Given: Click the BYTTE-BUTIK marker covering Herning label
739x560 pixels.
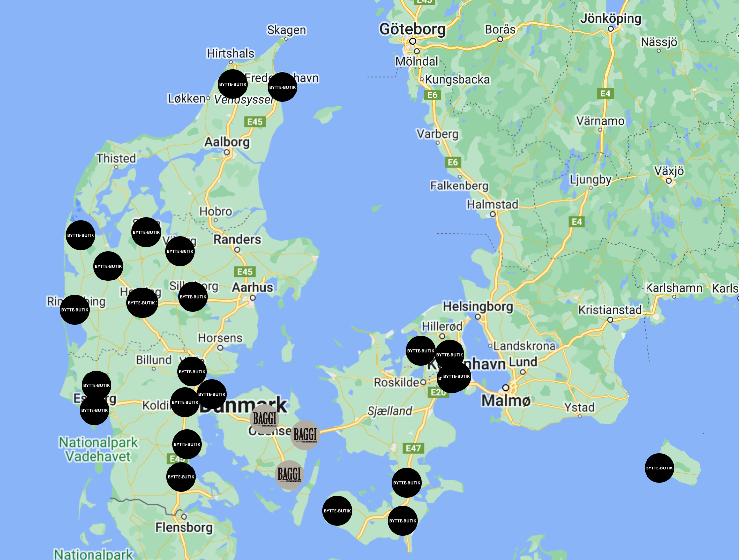Looking at the screenshot, I should (142, 303).
